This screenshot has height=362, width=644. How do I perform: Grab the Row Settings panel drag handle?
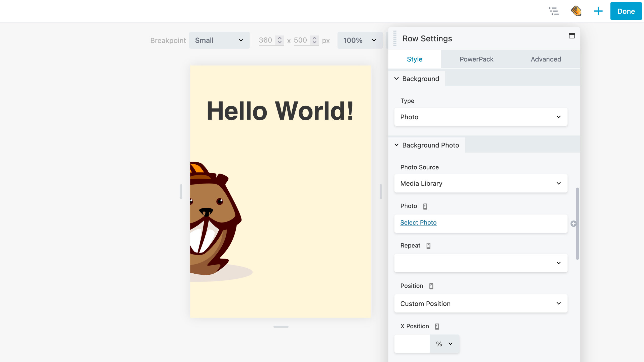(x=395, y=38)
